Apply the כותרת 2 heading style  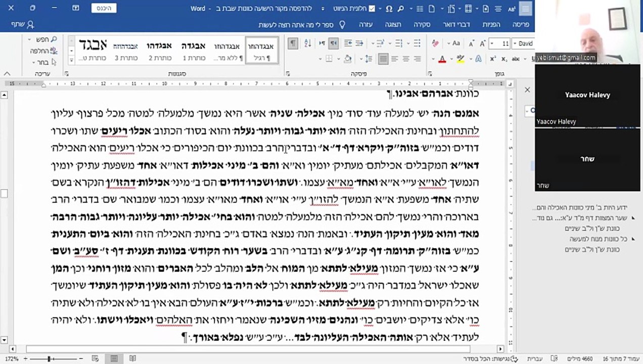pyautogui.click(x=159, y=52)
